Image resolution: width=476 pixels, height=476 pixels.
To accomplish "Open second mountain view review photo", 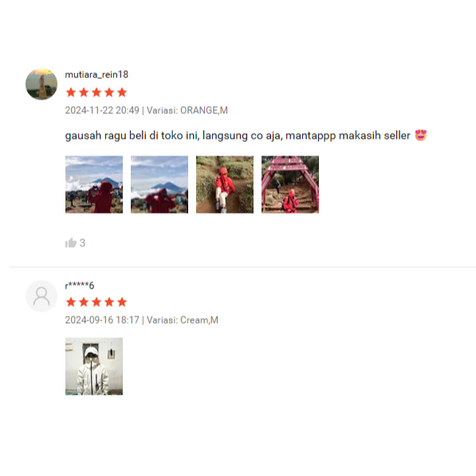I will tap(159, 184).
